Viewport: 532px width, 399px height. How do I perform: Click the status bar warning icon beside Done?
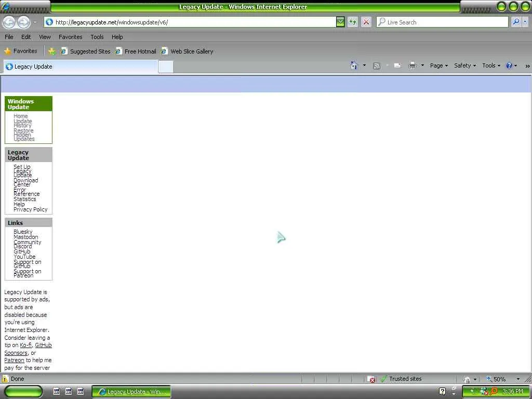pos(5,379)
